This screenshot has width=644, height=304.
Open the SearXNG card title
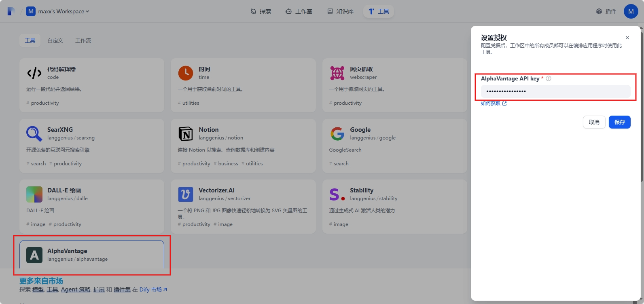click(x=60, y=130)
